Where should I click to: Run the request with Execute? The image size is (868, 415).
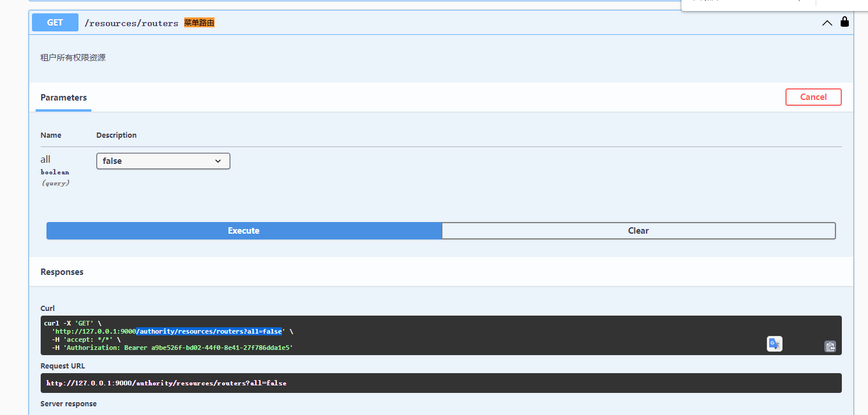click(244, 231)
